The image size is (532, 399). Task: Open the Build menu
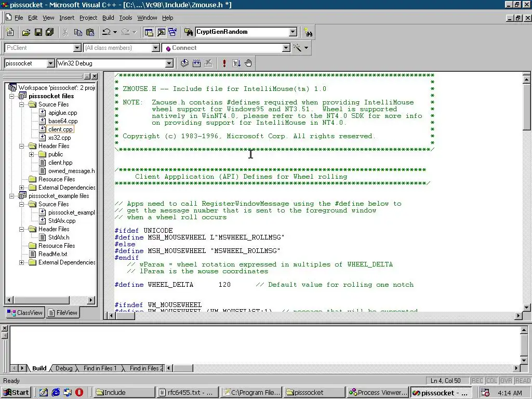tap(108, 18)
